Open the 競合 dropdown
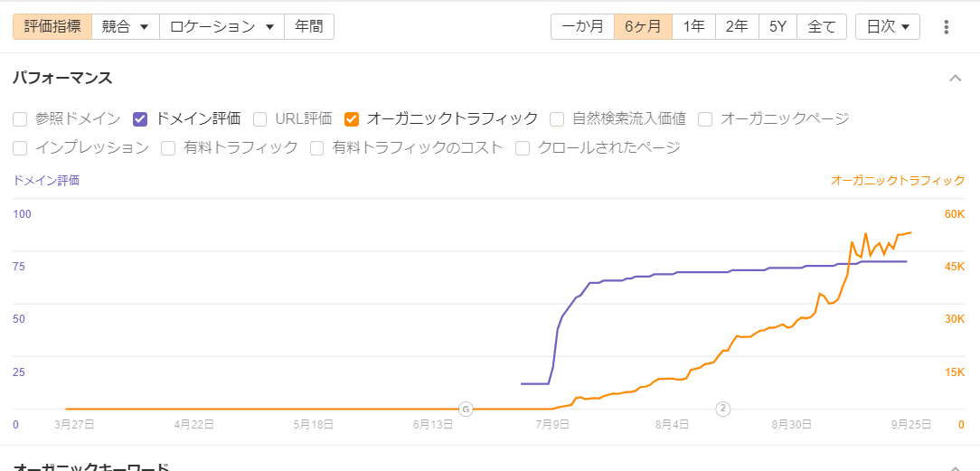980x471 pixels. [x=126, y=27]
